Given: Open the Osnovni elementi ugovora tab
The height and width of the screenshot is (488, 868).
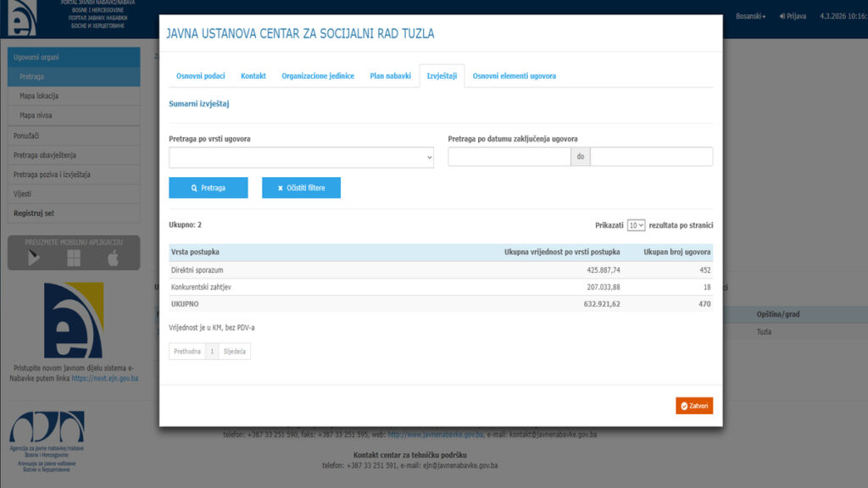Looking at the screenshot, I should tap(514, 76).
